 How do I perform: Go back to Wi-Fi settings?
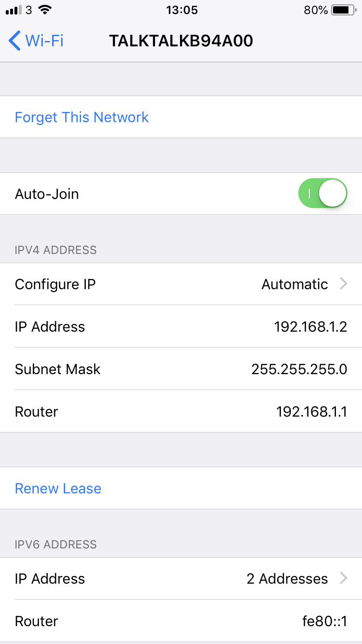(36, 41)
